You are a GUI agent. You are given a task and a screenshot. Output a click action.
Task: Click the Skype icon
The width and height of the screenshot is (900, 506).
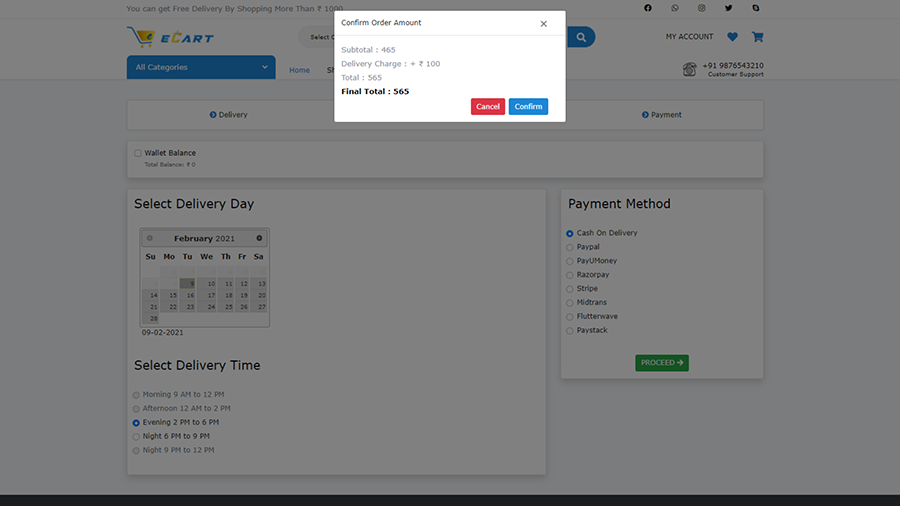click(x=756, y=8)
